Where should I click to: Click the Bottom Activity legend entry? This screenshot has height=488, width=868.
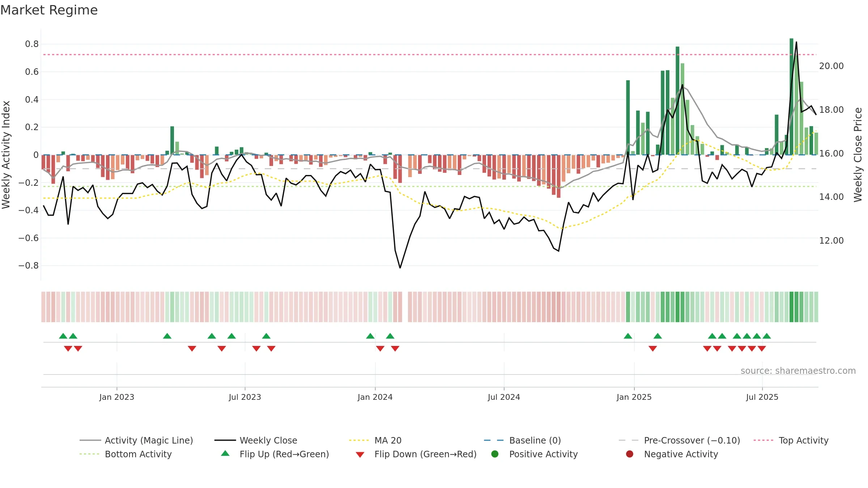coord(125,454)
